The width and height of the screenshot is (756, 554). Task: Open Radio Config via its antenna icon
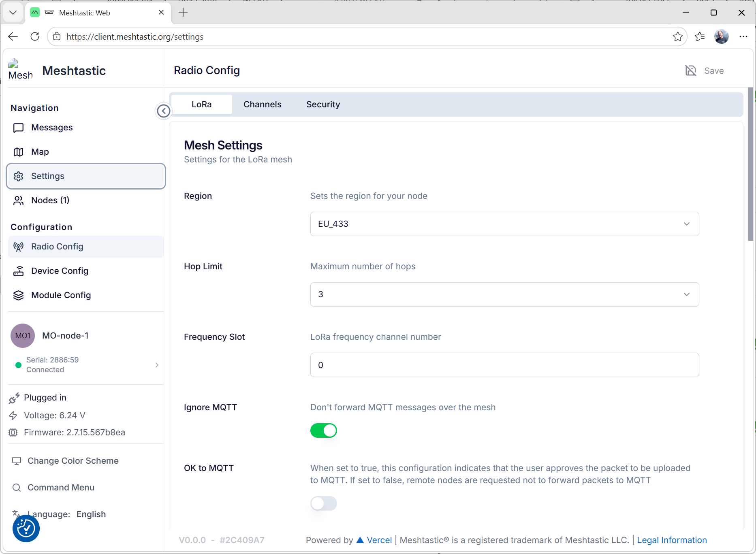(x=18, y=247)
